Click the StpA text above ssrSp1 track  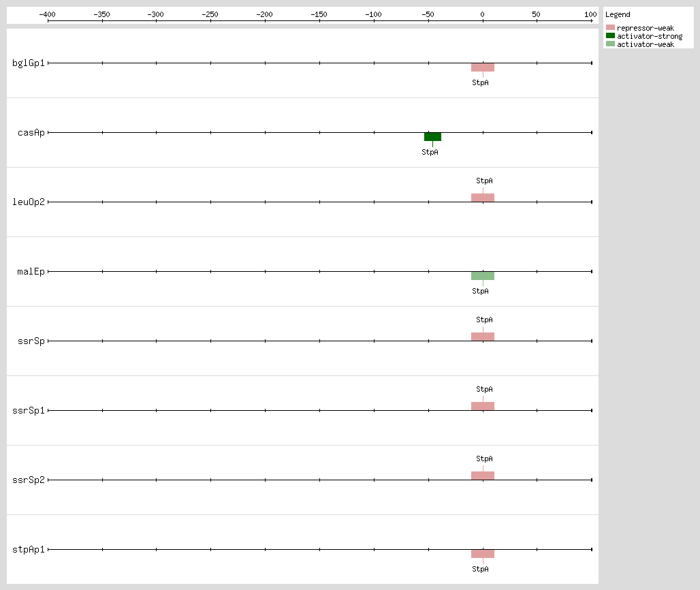(484, 390)
